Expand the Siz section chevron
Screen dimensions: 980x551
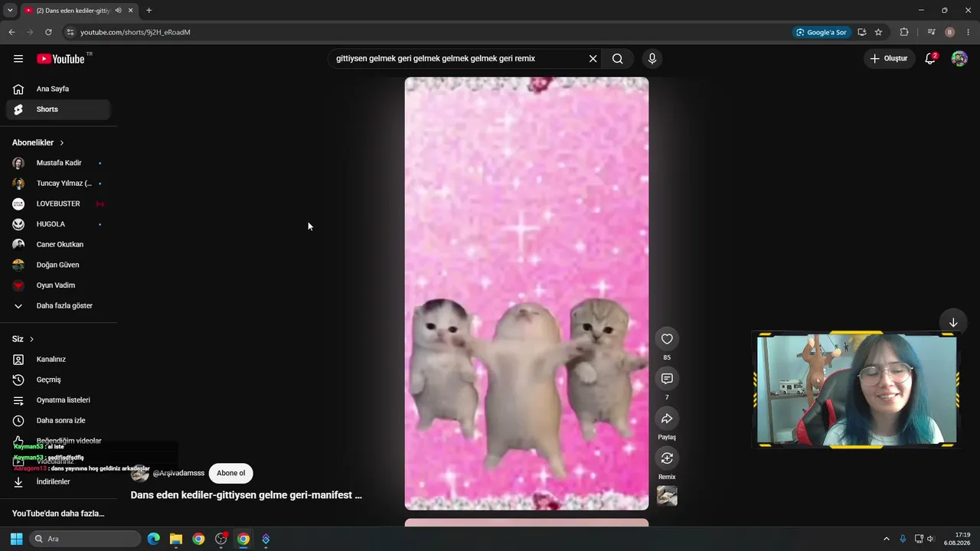31,339
